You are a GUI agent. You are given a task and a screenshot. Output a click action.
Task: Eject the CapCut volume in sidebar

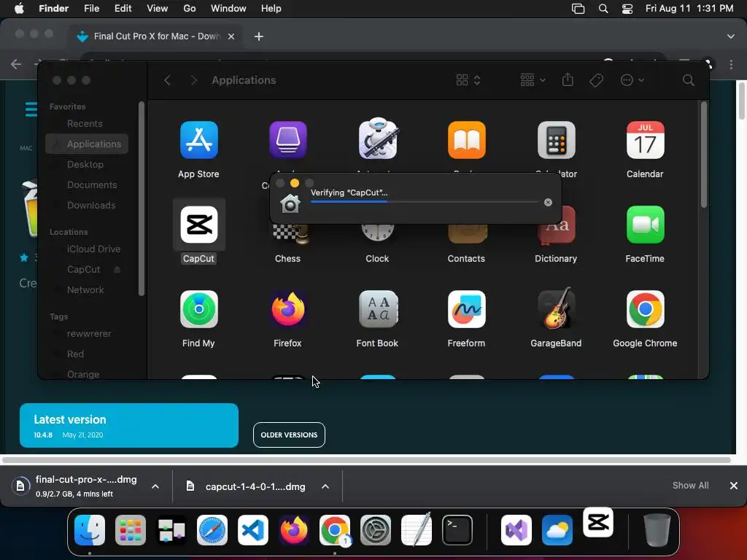(117, 270)
